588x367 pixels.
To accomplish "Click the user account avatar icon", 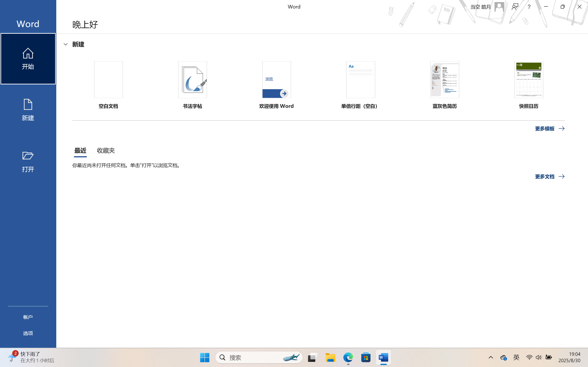I will pyautogui.click(x=499, y=7).
